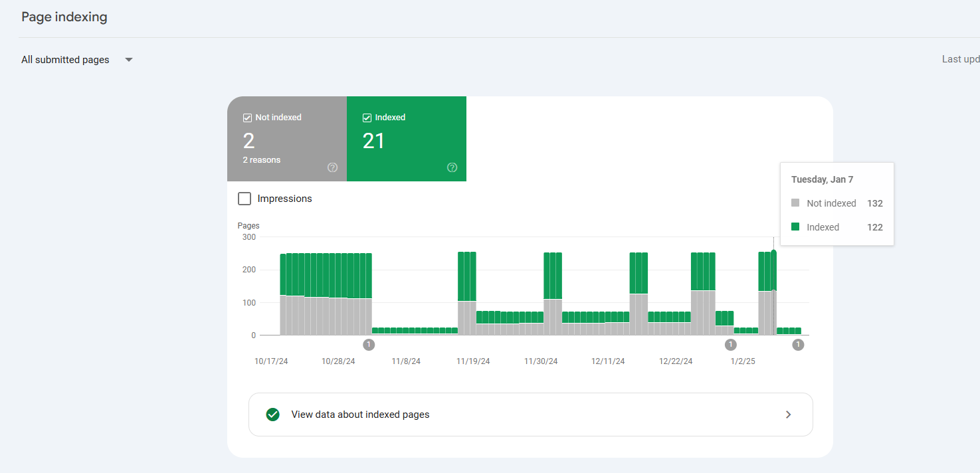Click the highlighted Jan 7 bar in chart
This screenshot has width=980, height=473.
pyautogui.click(x=773, y=293)
